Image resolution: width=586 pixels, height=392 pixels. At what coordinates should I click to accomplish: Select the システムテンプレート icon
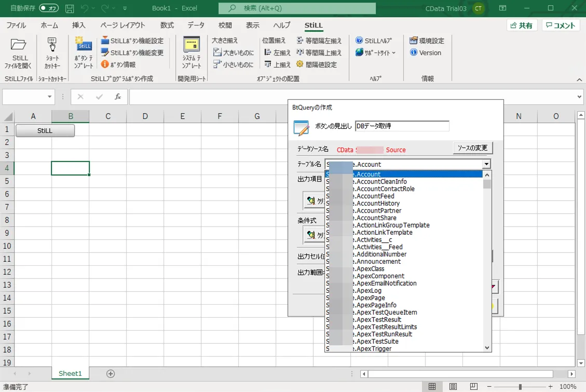192,52
